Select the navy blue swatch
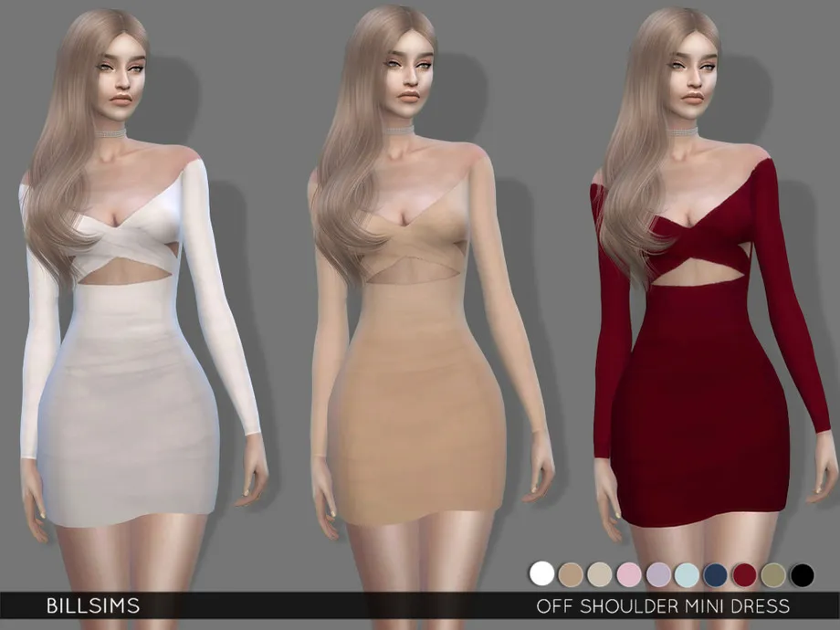This screenshot has height=630, width=840. tap(716, 573)
